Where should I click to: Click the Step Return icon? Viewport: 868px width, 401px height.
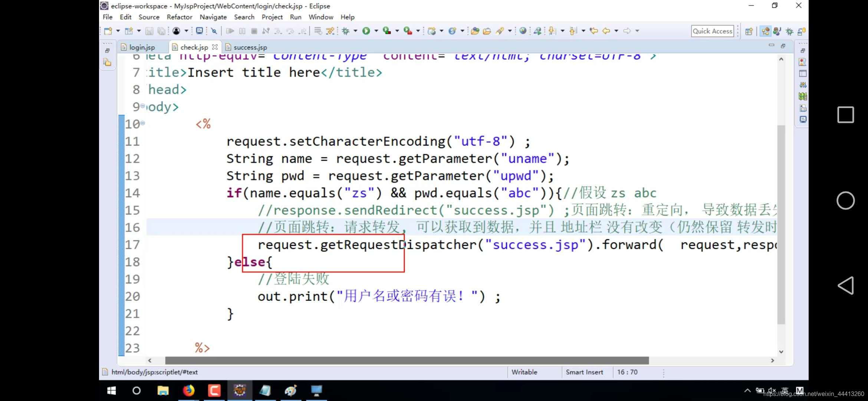pos(303,31)
